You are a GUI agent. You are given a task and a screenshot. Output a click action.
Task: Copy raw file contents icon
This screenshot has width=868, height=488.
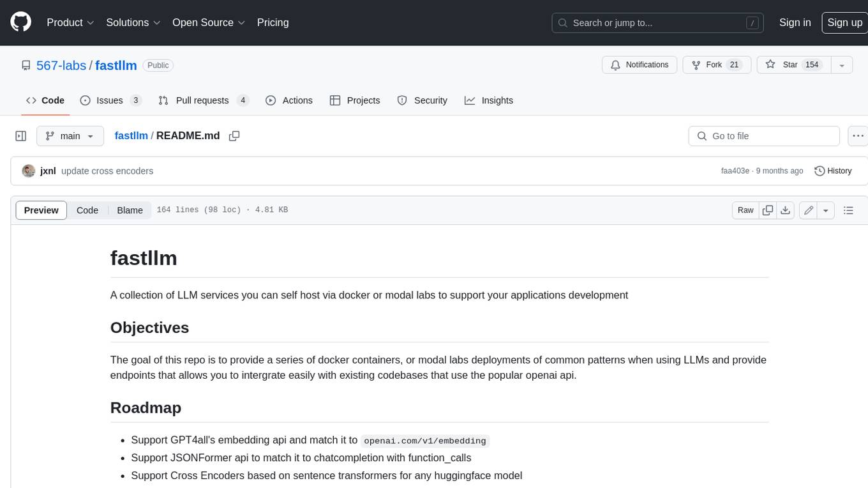tap(768, 210)
